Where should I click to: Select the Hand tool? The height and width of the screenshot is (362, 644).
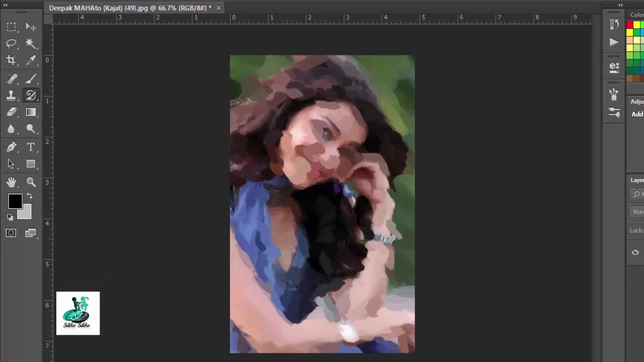click(11, 182)
